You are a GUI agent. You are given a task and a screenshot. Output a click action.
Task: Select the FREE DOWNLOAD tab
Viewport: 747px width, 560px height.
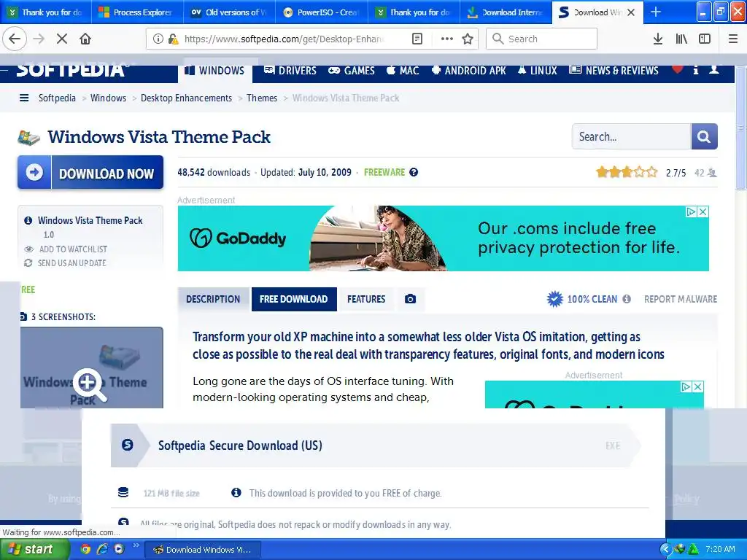coord(294,299)
